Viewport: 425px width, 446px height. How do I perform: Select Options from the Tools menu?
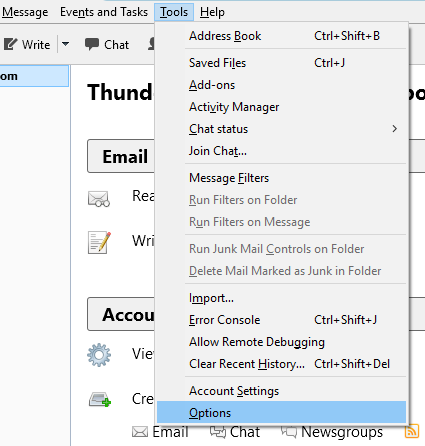tap(281, 413)
